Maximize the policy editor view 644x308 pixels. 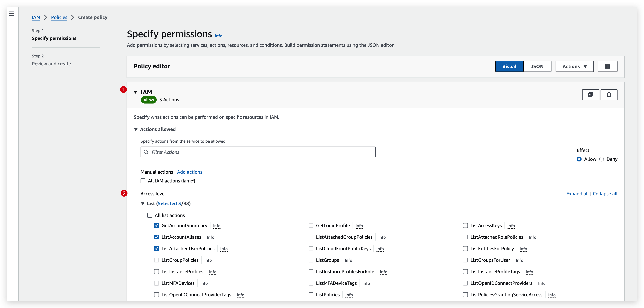point(608,66)
